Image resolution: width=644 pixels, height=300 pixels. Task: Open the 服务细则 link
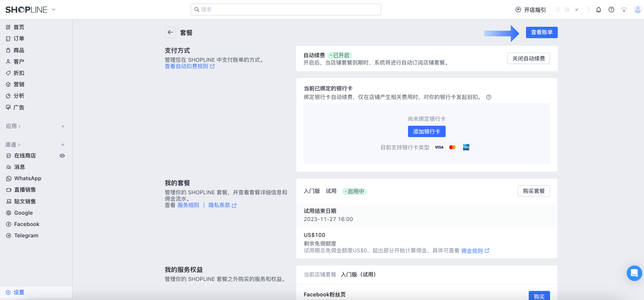click(188, 205)
